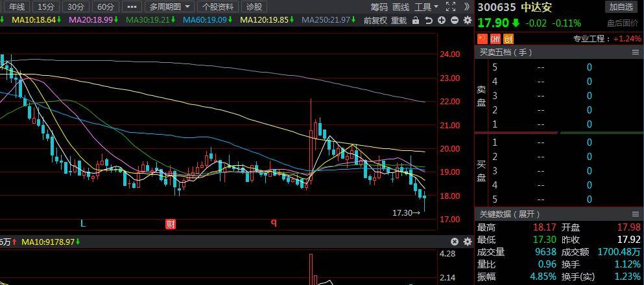Click the lock icon in chart toolbar
This screenshot has width=644, height=285.
(415, 20)
